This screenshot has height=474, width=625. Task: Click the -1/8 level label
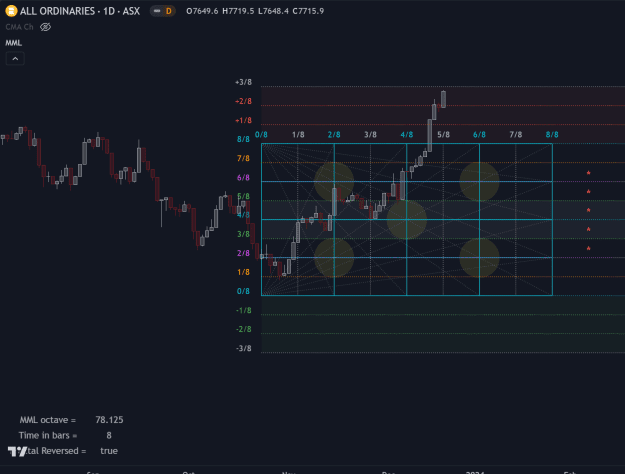(243, 310)
